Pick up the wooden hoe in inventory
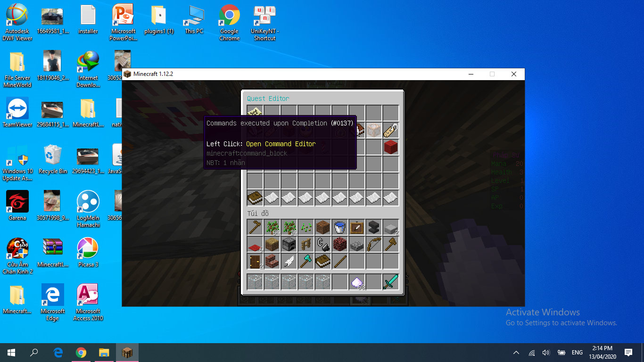This screenshot has width=644, height=362. 255,227
